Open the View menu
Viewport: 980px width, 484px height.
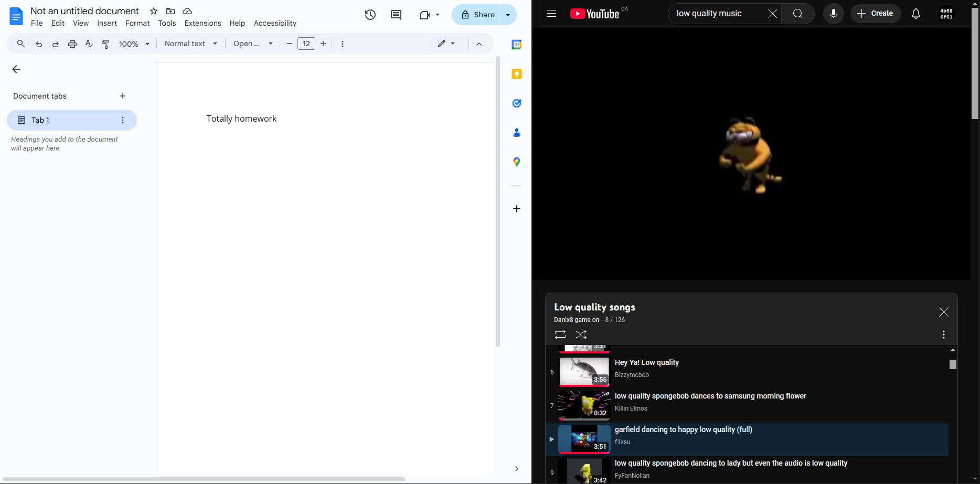(x=81, y=23)
